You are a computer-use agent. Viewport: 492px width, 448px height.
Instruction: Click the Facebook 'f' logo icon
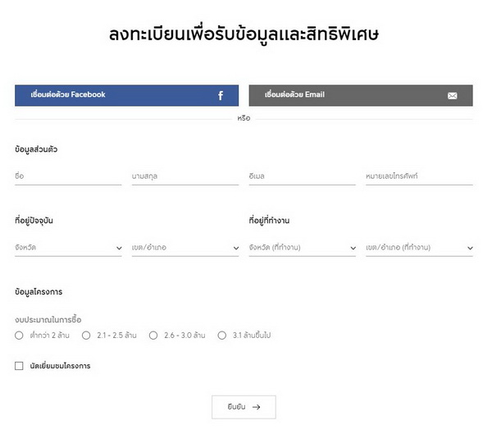(x=220, y=96)
